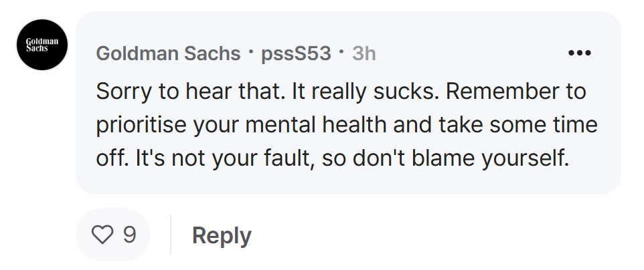Click the like count number 9
This screenshot has width=644, height=270.
pos(129,235)
